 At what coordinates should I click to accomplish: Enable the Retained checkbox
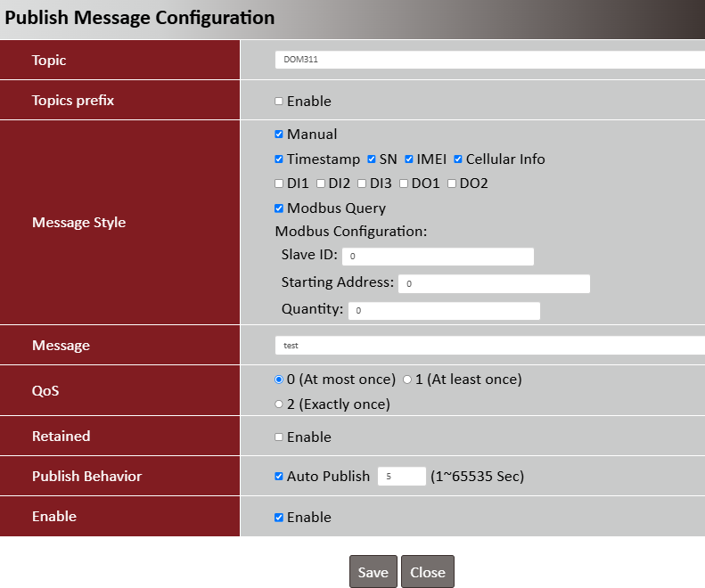coord(279,437)
